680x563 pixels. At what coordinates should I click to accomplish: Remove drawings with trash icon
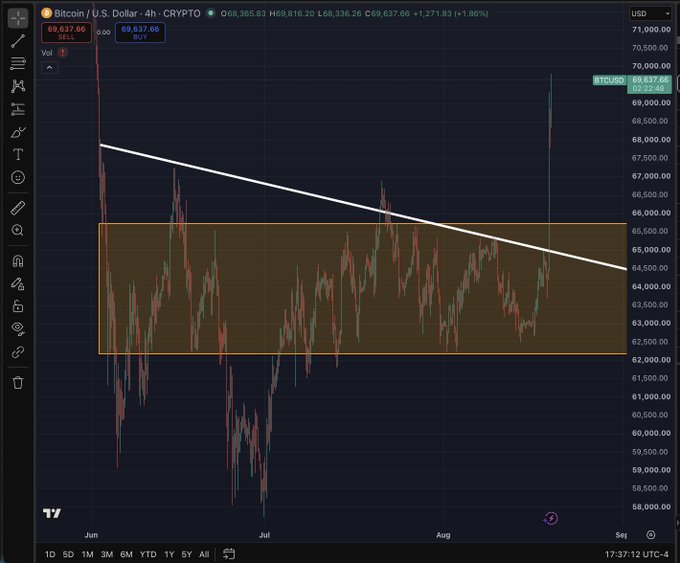[18, 383]
